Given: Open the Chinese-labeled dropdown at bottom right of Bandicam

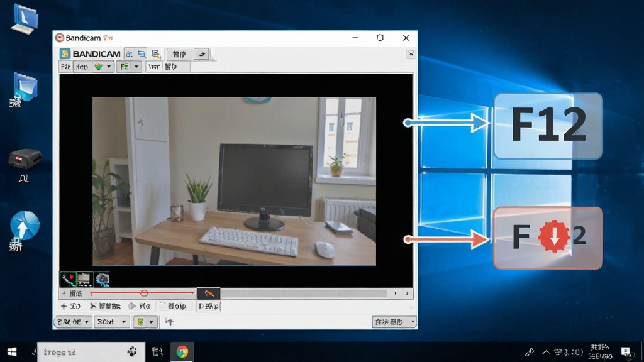Looking at the screenshot, I should (394, 322).
